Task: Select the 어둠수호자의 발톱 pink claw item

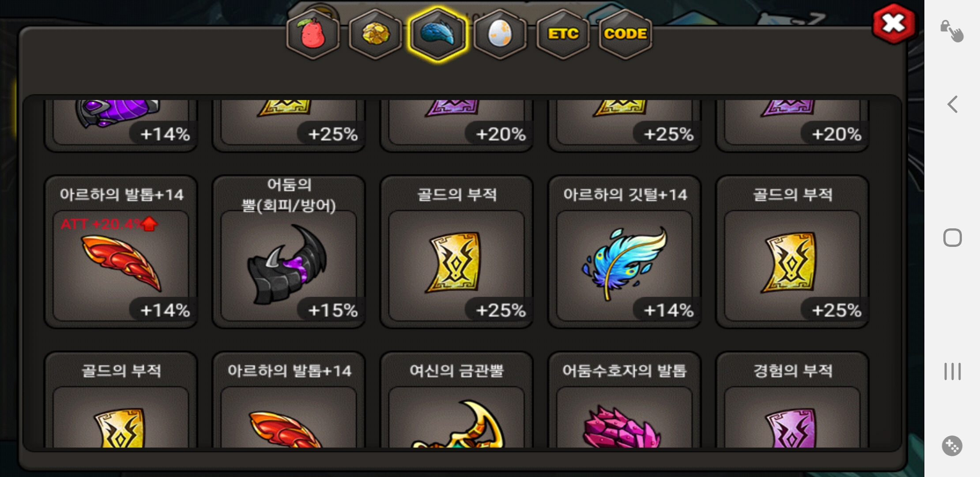Action: [624, 400]
